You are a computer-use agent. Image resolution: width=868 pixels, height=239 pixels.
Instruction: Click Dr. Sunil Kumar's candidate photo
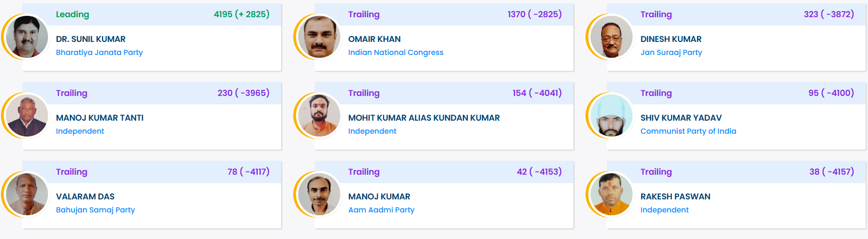point(27,37)
